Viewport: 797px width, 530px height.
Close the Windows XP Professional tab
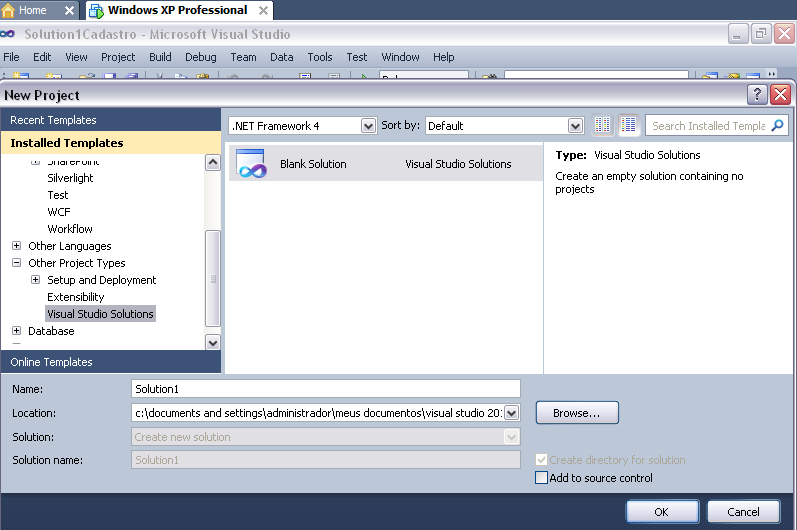point(263,10)
